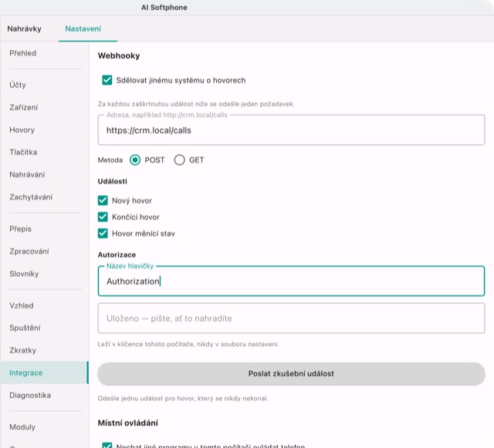Select Zpracování in the sidebar
The image size is (494, 448).
click(x=29, y=251)
